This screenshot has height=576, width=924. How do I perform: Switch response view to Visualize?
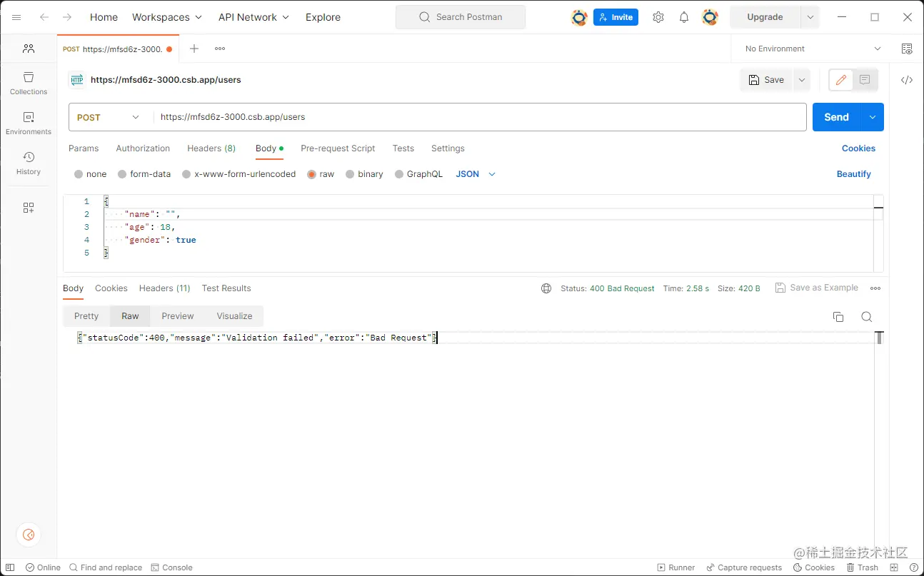pos(235,316)
